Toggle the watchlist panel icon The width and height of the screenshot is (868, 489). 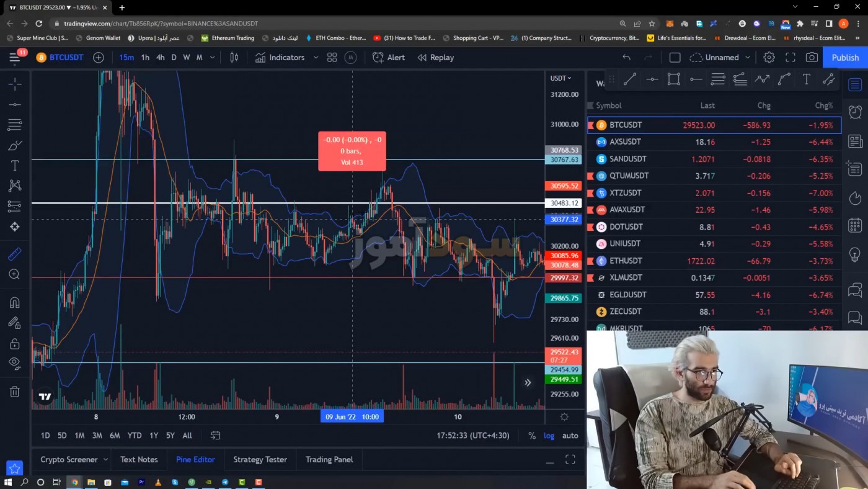855,84
